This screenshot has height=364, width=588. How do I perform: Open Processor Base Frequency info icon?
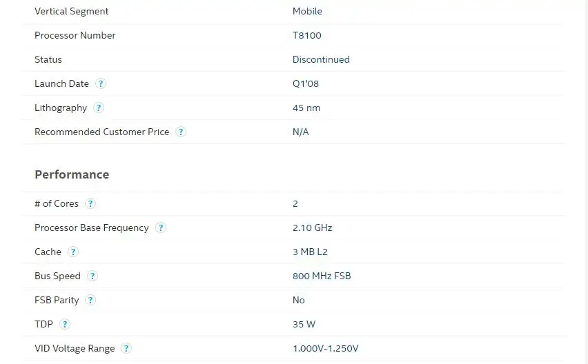161,228
